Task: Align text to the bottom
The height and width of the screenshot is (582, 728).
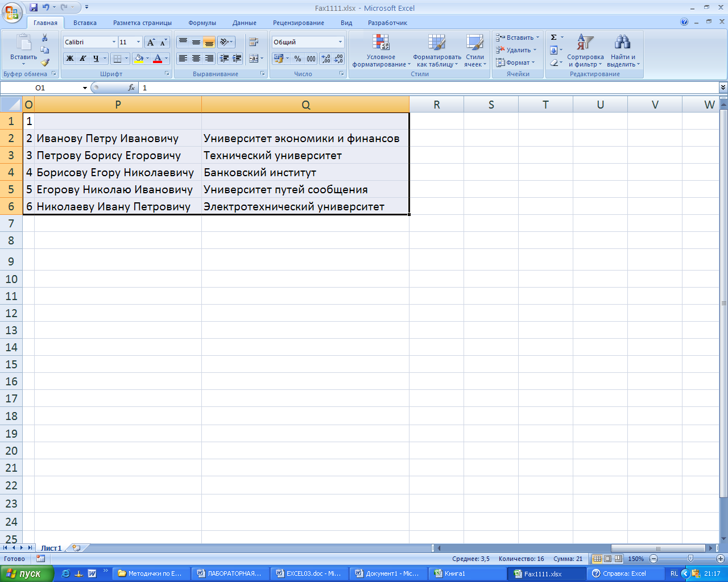Action: [209, 42]
